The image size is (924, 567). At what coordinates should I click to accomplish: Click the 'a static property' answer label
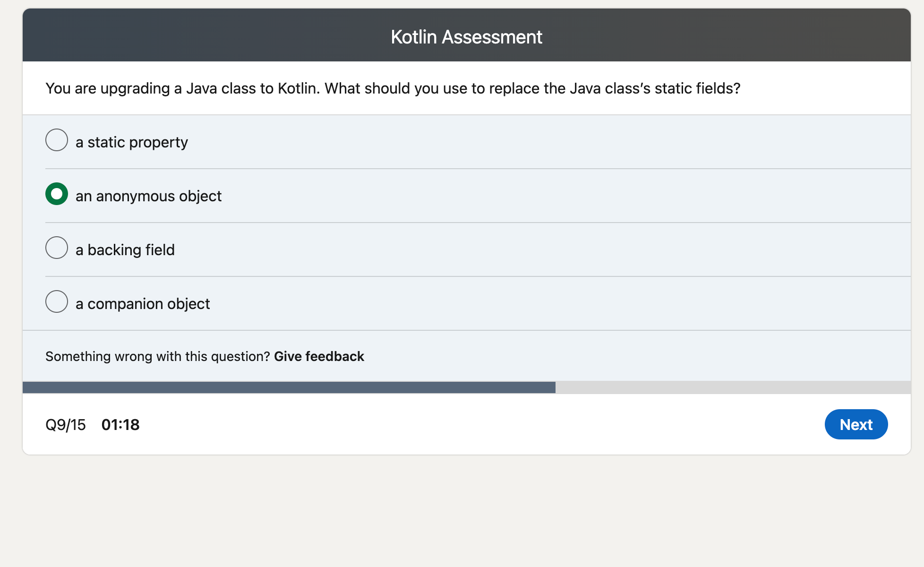(x=132, y=142)
